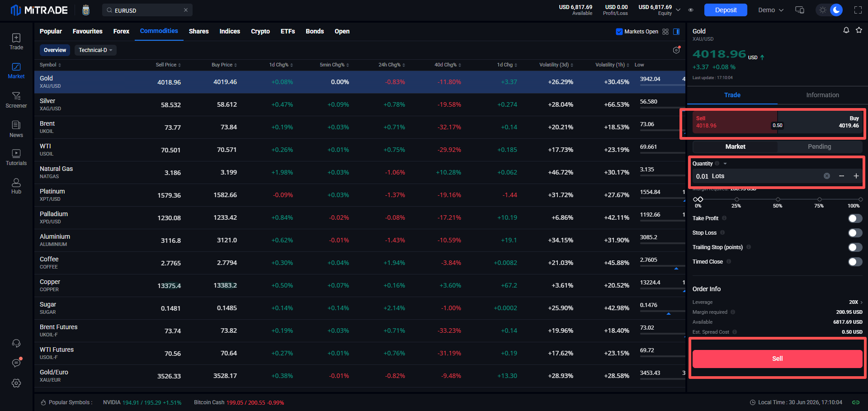This screenshot has height=411, width=868.
Task: Open the Quantity unit dropdown
Action: 725,164
